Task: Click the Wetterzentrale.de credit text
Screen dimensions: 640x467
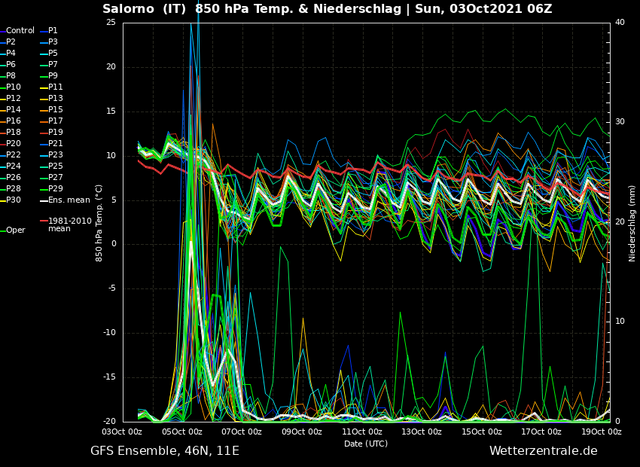Action: click(543, 451)
